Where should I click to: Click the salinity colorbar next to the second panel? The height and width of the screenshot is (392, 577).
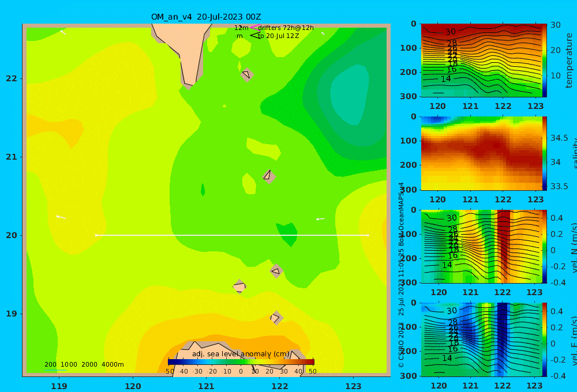[x=545, y=153]
